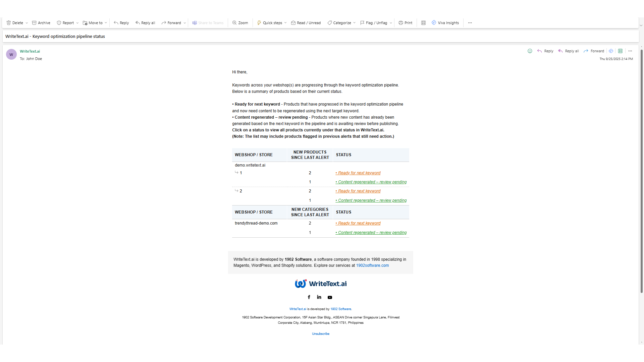The image size is (644, 362).
Task: Add an emoji reaction to the message
Action: coord(530,51)
